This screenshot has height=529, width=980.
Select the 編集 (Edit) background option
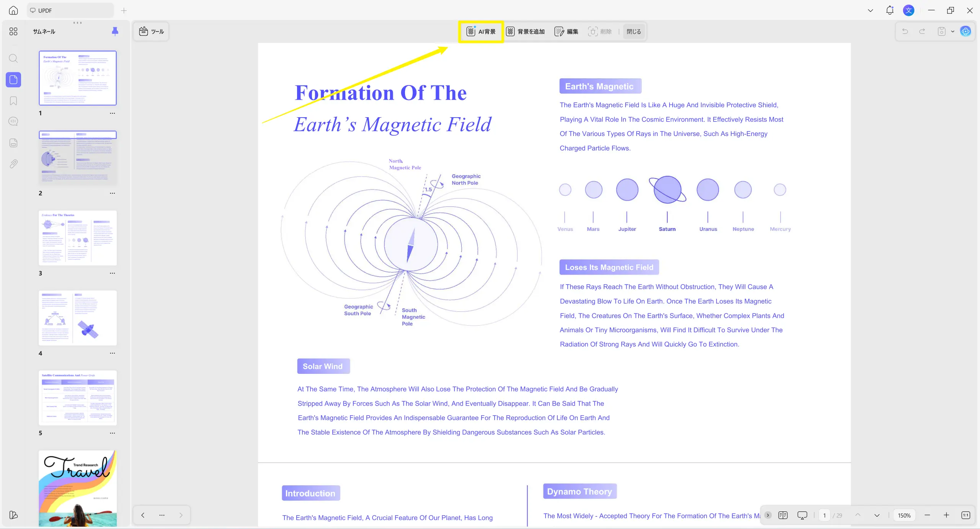(566, 31)
